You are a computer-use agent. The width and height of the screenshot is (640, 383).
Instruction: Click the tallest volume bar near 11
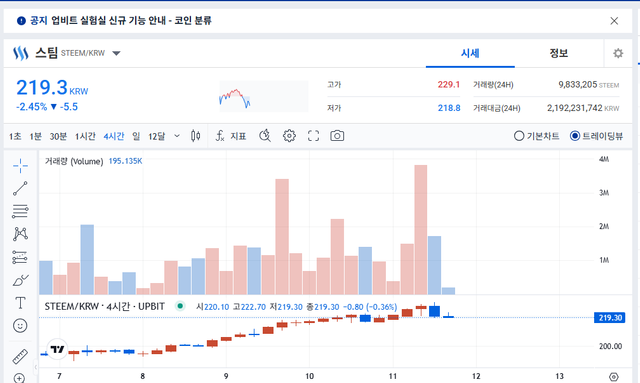421,229
